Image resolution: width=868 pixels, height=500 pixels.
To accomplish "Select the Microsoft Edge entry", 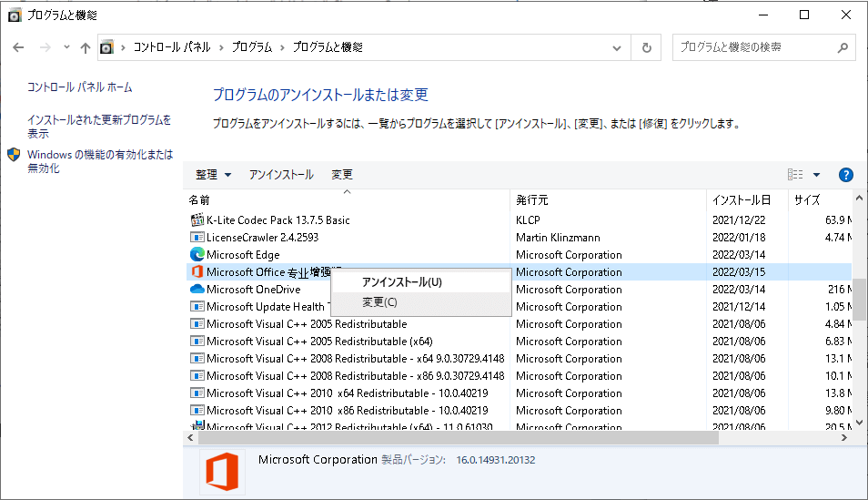I will [243, 255].
